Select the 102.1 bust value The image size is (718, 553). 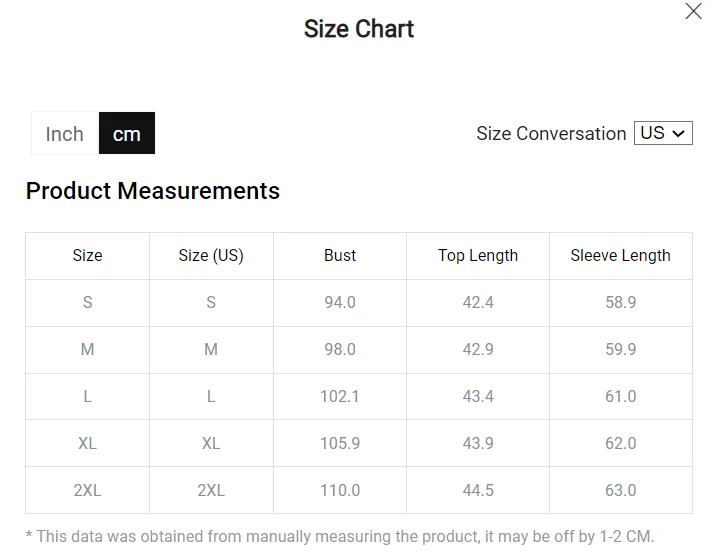pos(340,396)
